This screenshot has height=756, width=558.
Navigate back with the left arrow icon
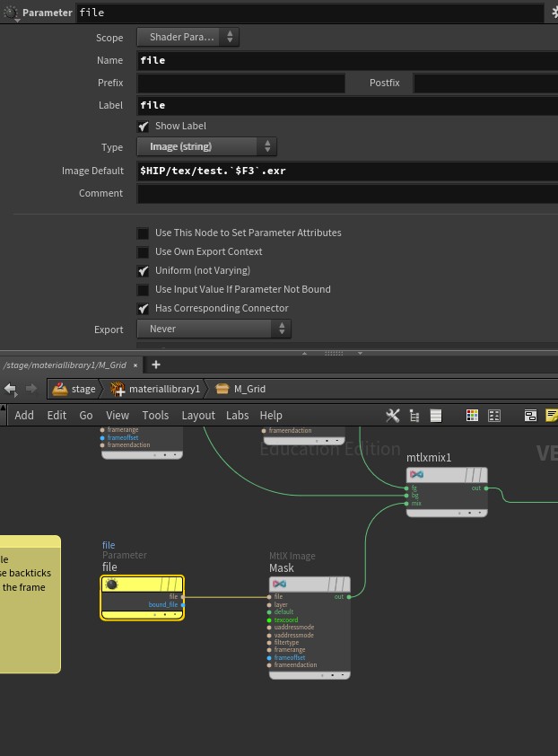(11, 389)
